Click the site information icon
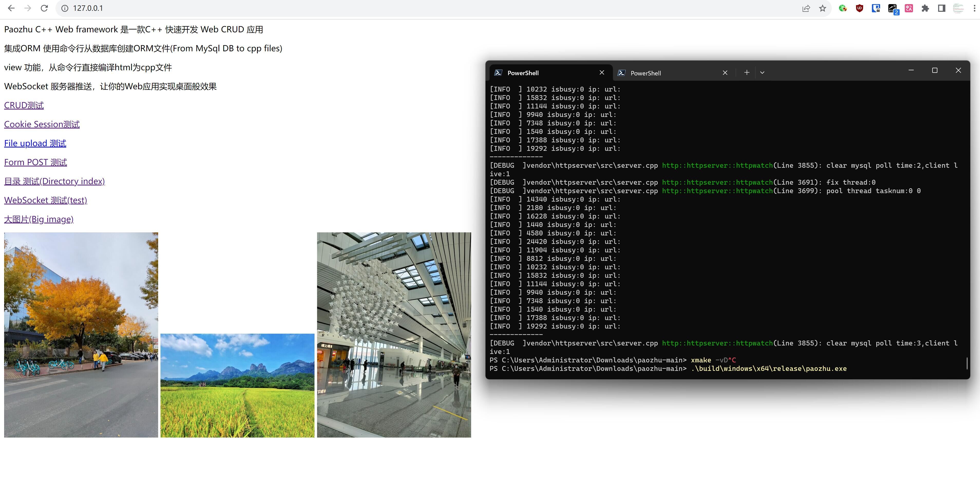Screen dimensions: 980x485 click(65, 8)
